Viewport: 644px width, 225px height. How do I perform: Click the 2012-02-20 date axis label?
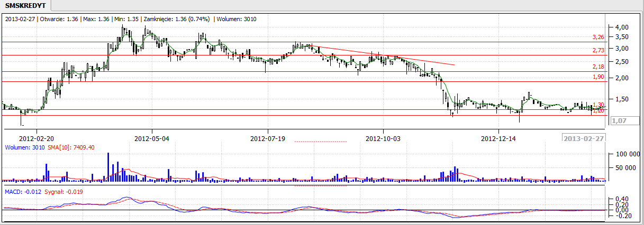(37, 139)
